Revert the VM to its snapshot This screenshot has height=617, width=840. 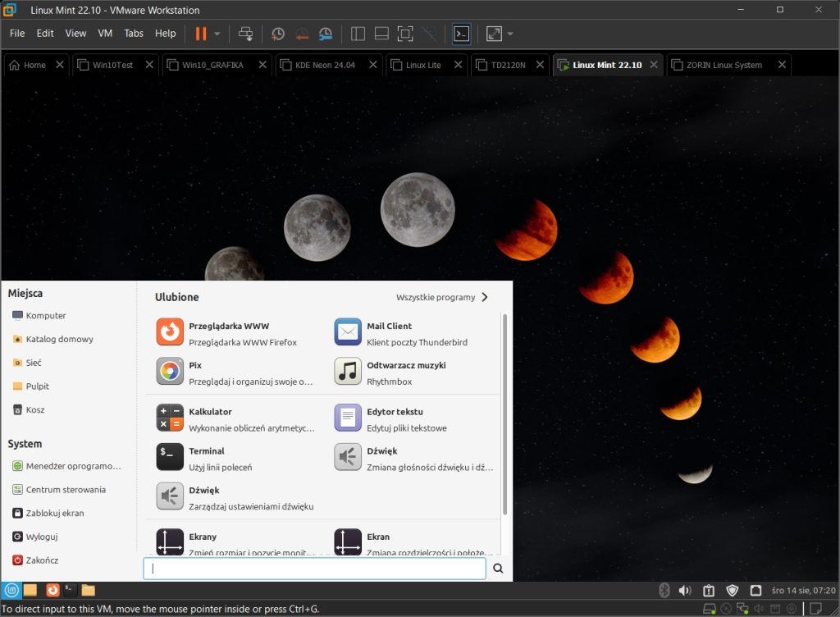click(x=301, y=34)
